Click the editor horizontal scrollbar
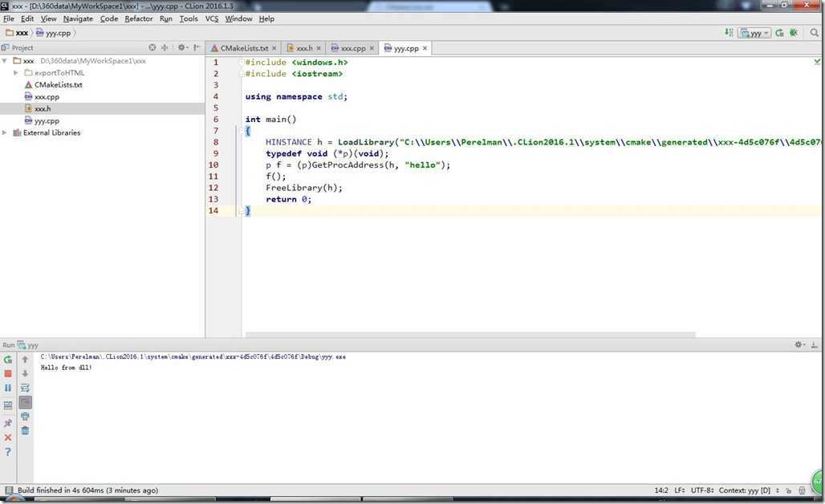 469,335
